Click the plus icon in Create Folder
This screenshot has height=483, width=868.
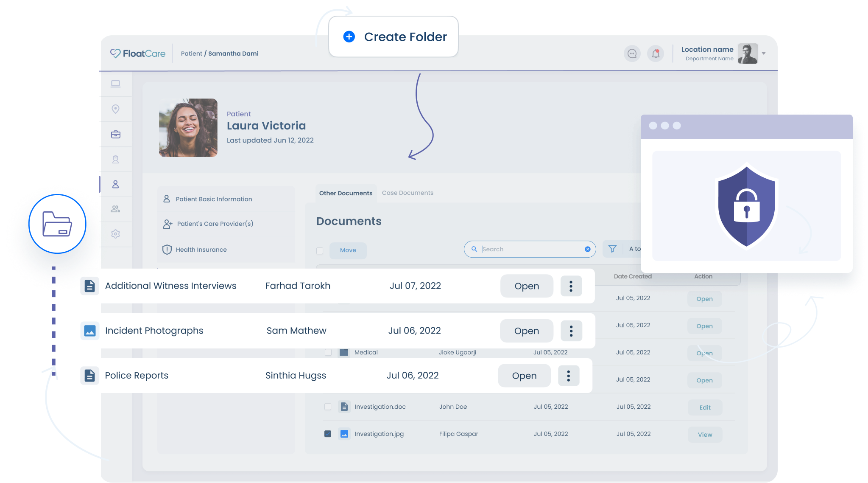(x=349, y=37)
